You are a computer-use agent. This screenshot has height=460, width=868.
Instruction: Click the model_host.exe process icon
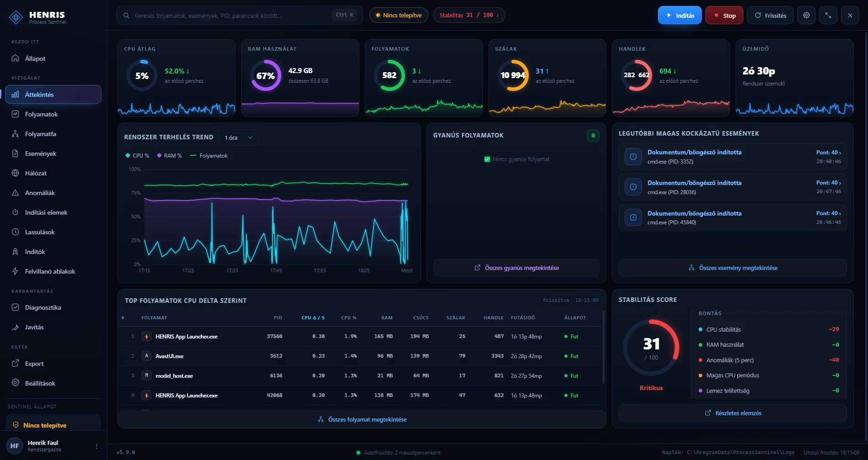tap(147, 375)
